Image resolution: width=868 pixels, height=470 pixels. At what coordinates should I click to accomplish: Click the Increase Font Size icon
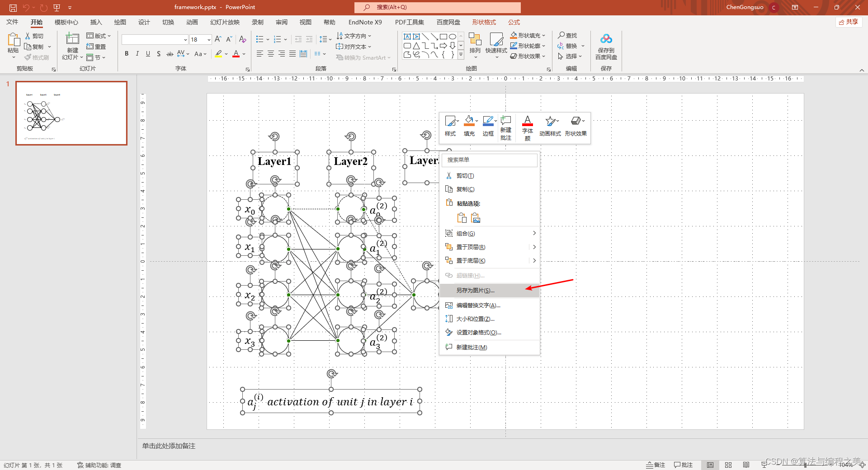tap(218, 40)
